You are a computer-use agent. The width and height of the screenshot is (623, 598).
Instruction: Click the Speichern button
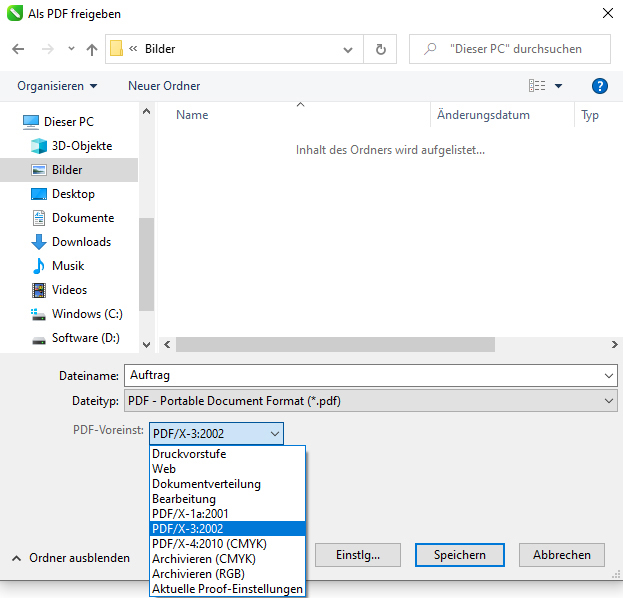click(x=460, y=555)
